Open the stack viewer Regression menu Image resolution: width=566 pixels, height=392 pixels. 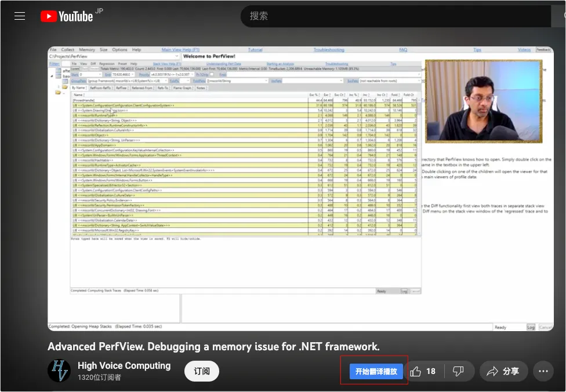[x=107, y=64]
